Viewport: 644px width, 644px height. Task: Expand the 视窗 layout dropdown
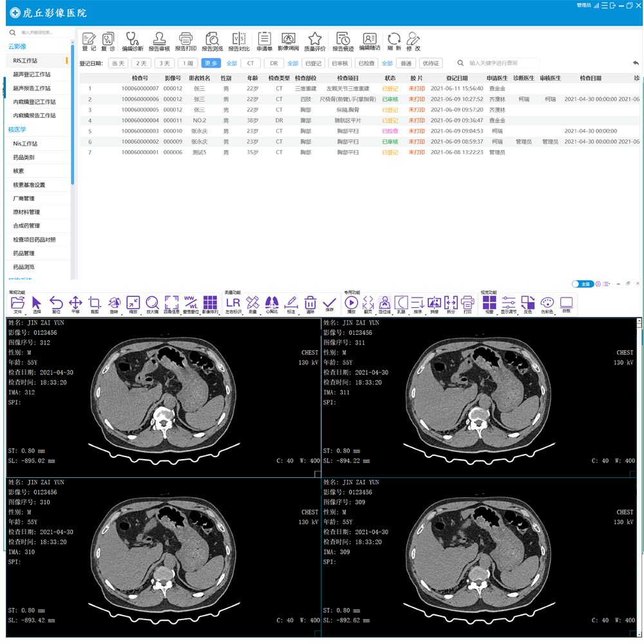pyautogui.click(x=489, y=304)
